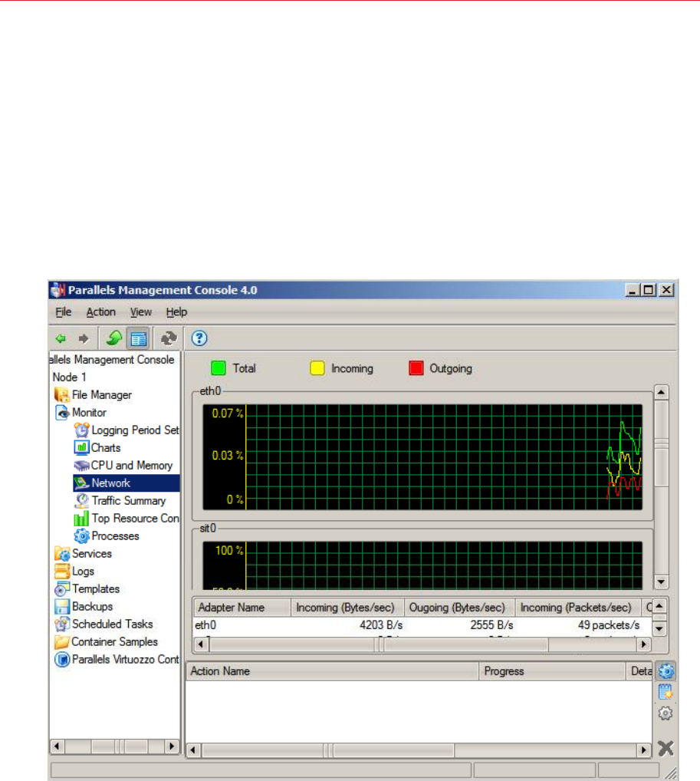
Task: Select the Monitor tree node
Action: point(89,413)
